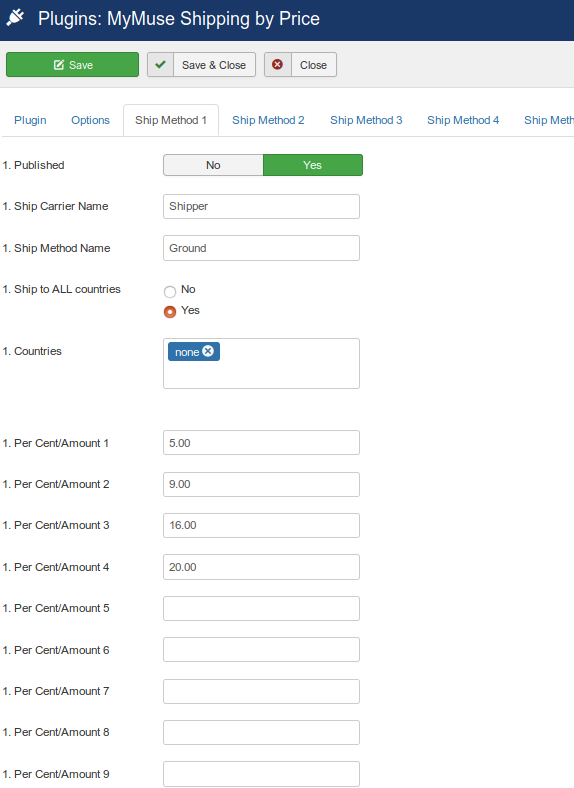Set Published to No

(x=213, y=165)
